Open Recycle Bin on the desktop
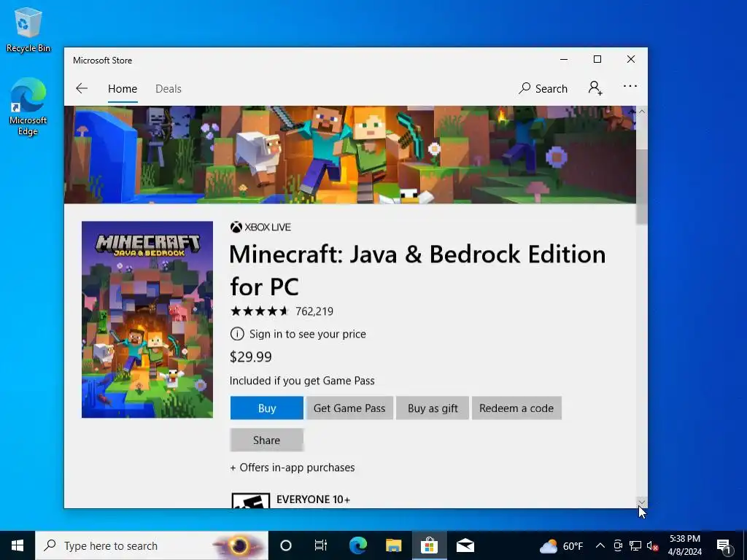The height and width of the screenshot is (560, 747). (x=28, y=29)
